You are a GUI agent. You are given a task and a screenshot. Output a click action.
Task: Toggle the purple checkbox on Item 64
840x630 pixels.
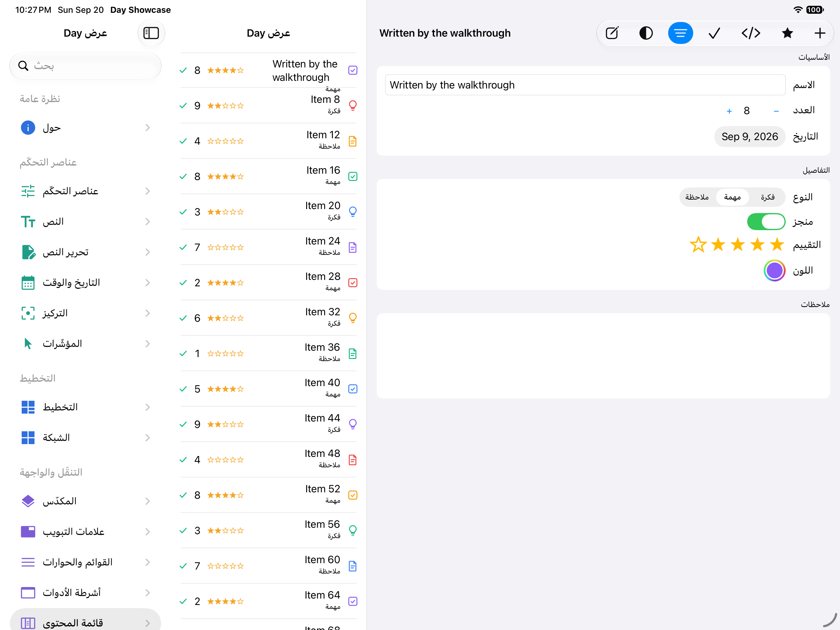tap(353, 601)
